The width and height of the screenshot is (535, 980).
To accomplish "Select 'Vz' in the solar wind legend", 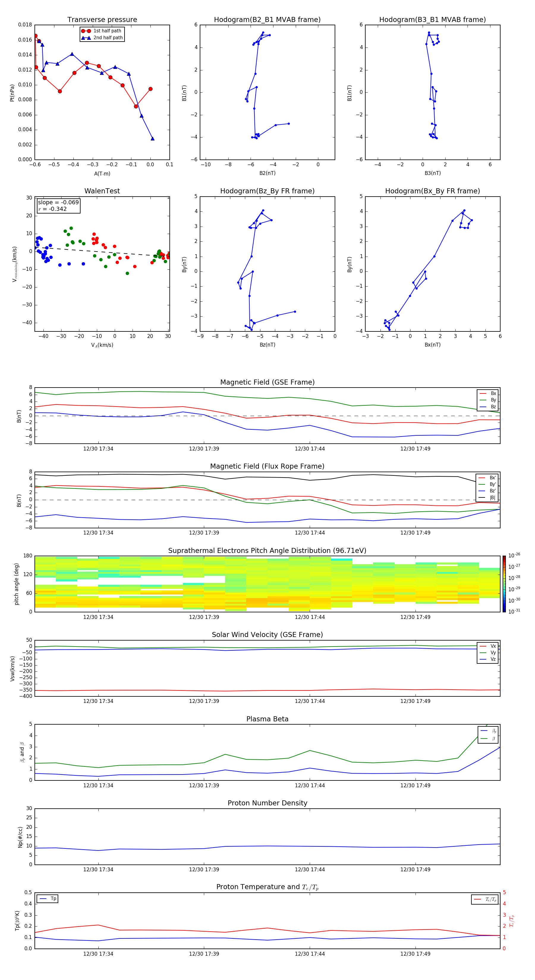I will [x=488, y=659].
